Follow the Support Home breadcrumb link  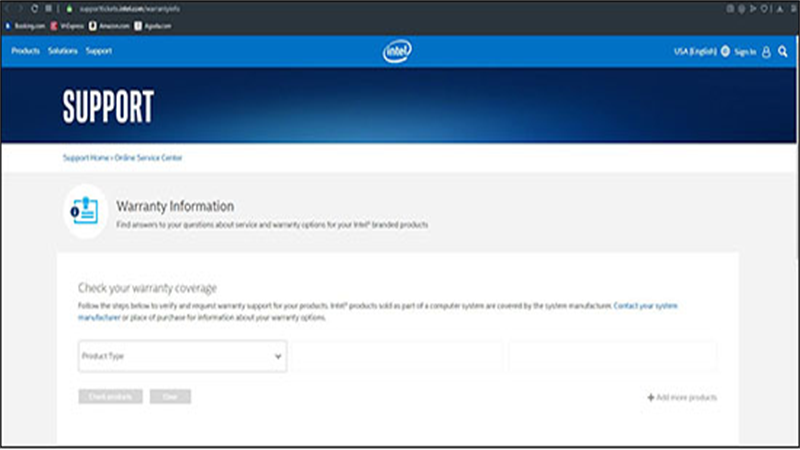coord(86,158)
